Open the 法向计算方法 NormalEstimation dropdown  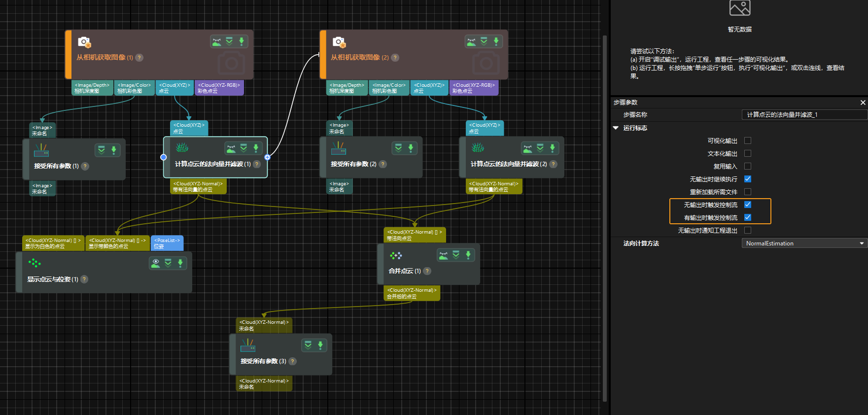pos(804,243)
